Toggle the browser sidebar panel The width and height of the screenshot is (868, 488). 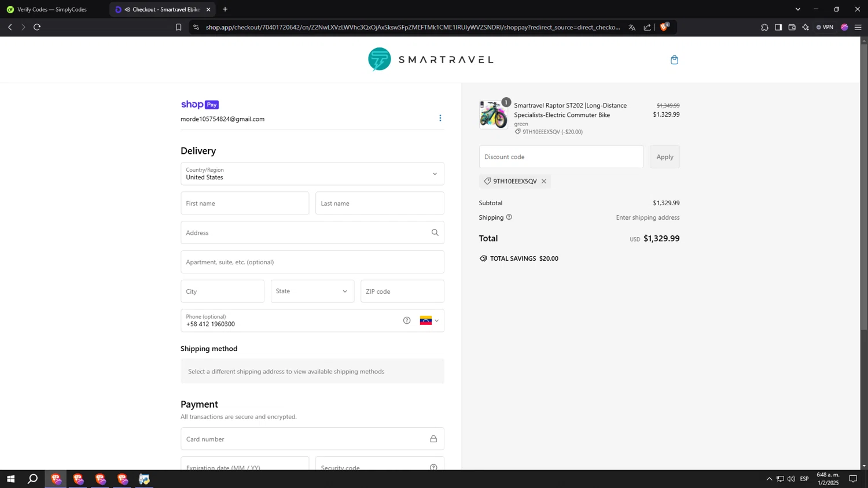click(778, 27)
